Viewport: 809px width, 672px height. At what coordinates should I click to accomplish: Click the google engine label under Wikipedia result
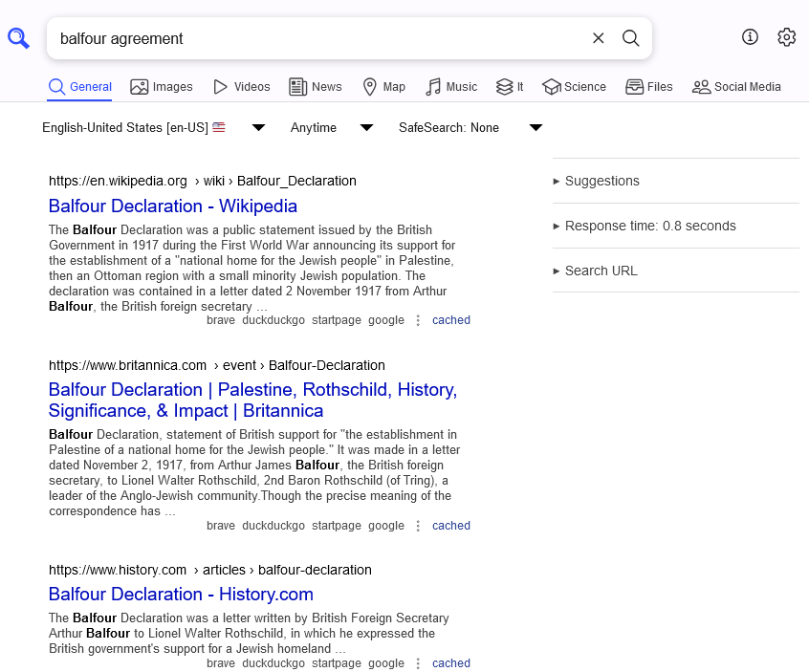[x=386, y=320]
